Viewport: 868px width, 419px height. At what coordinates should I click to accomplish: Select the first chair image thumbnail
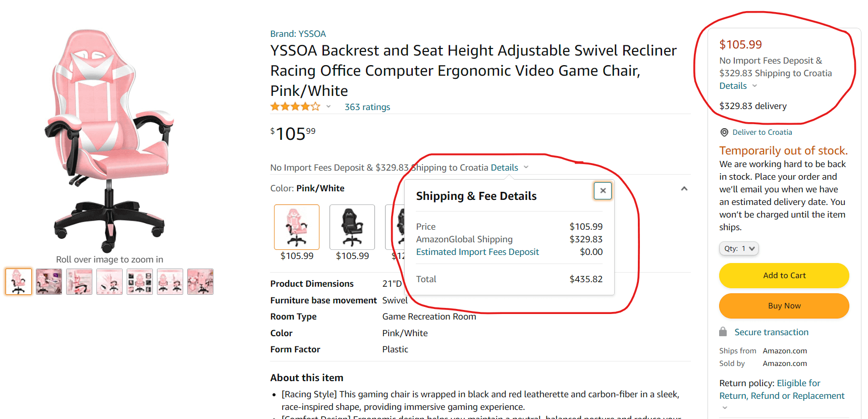click(x=19, y=282)
